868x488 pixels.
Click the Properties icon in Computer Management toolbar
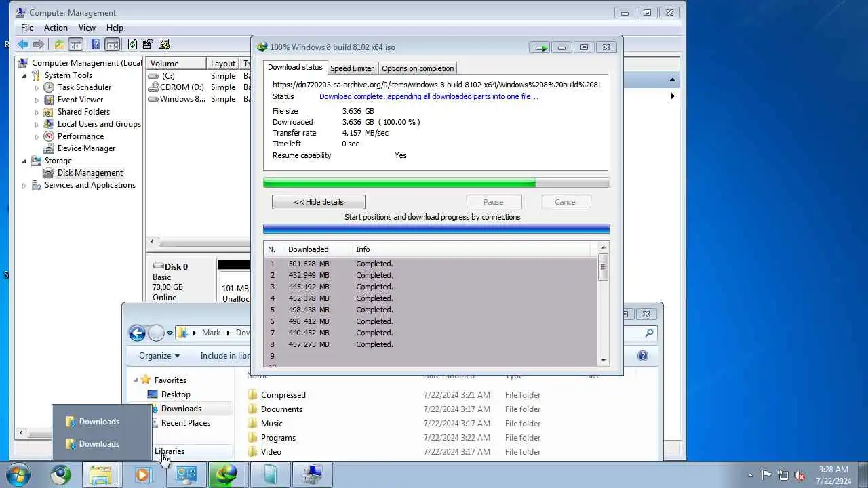[148, 44]
